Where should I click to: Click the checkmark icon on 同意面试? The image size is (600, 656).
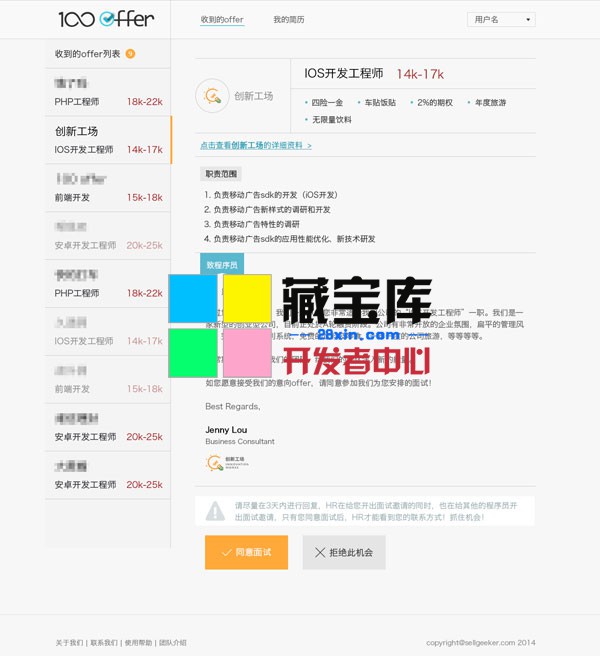point(227,552)
